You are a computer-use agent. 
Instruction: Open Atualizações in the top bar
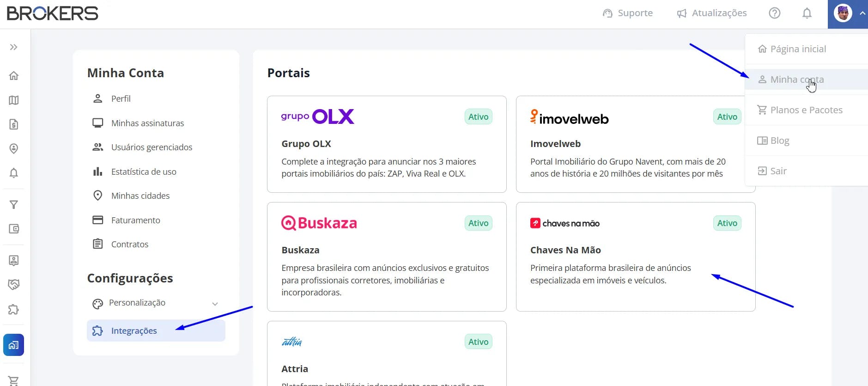(712, 13)
